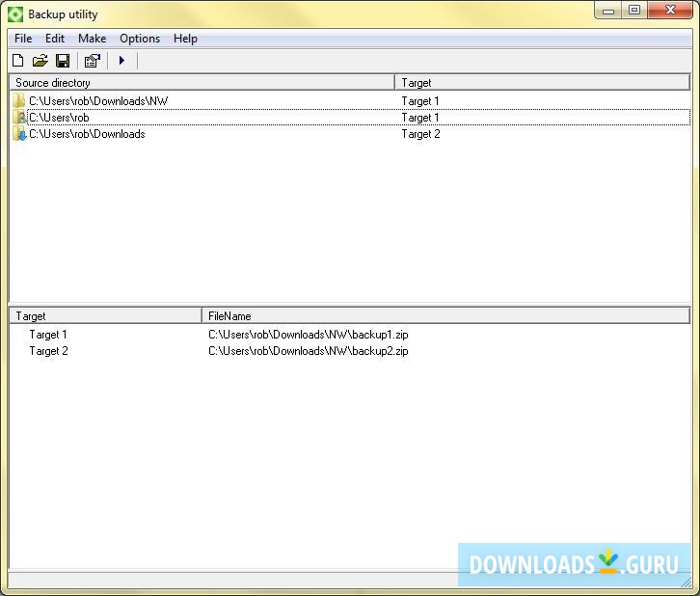Click the Save floppy disk icon
The image size is (700, 596).
[63, 60]
